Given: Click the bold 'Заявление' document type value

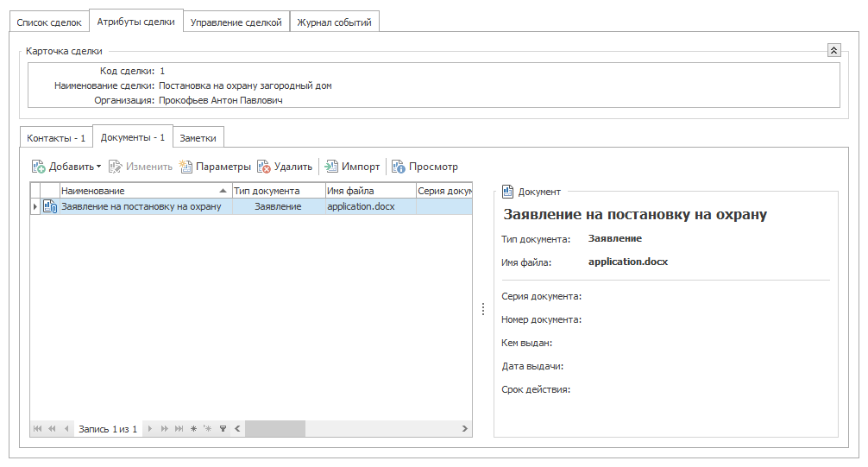Looking at the screenshot, I should (x=614, y=239).
